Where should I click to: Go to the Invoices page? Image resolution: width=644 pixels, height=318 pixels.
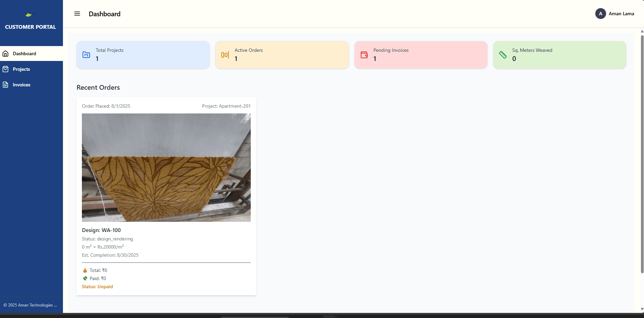[22, 85]
